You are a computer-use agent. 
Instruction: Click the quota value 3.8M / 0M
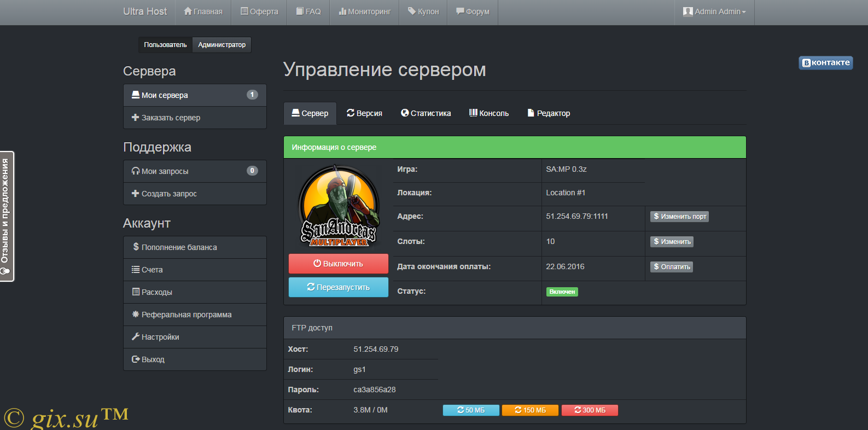coord(370,410)
